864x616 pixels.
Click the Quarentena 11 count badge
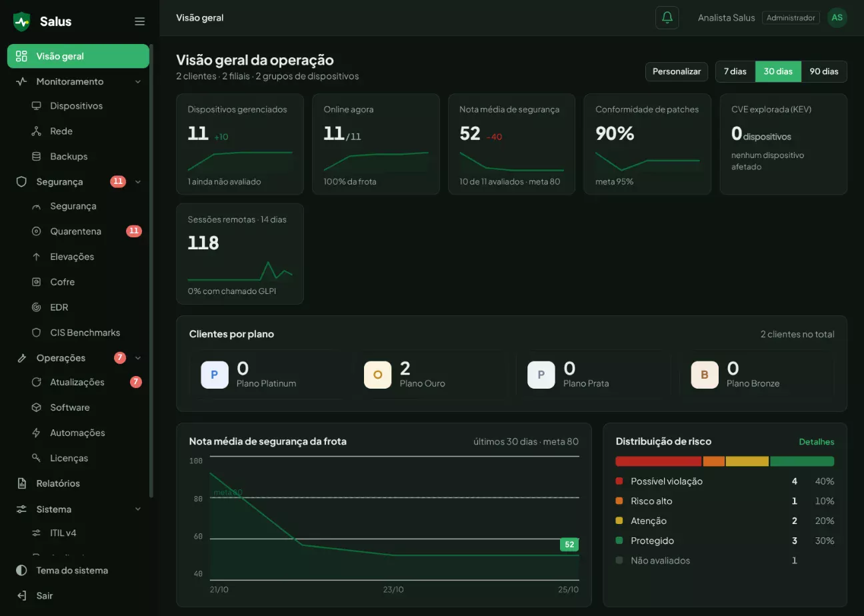pyautogui.click(x=134, y=231)
